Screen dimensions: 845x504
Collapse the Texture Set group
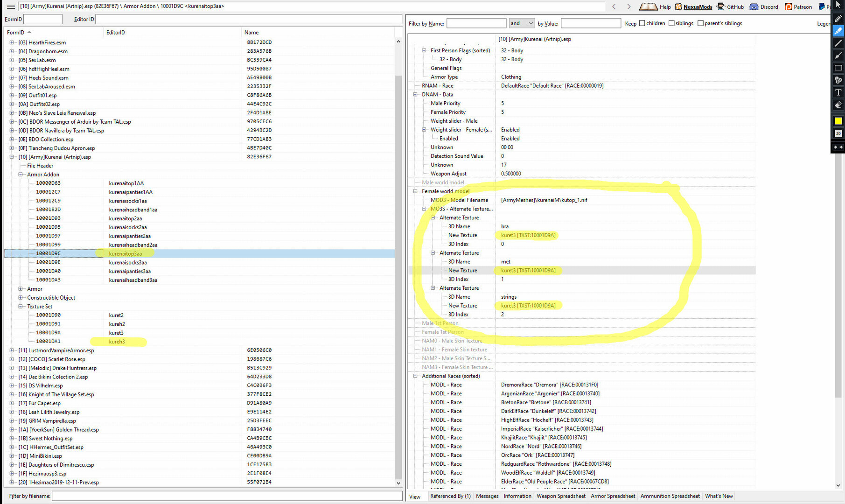(x=21, y=307)
